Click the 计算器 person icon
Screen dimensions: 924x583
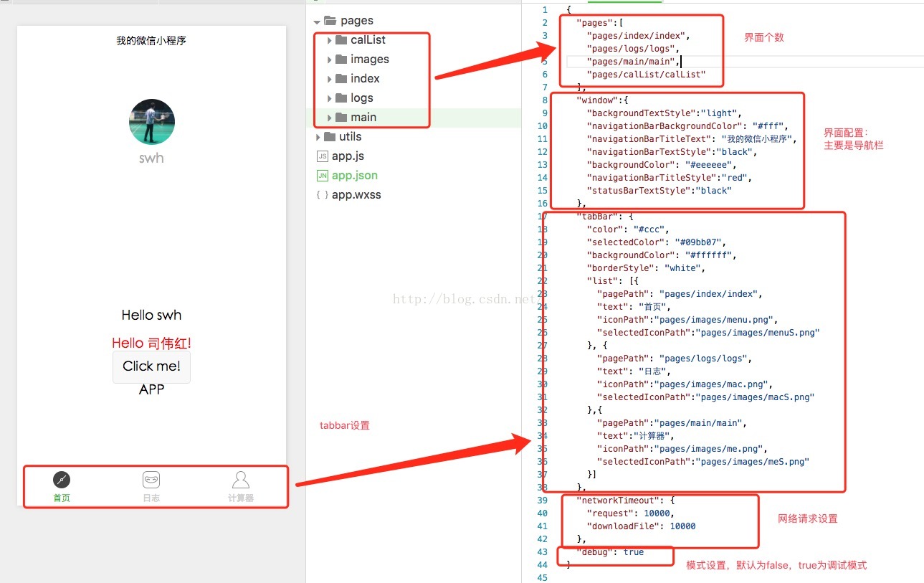(x=241, y=480)
